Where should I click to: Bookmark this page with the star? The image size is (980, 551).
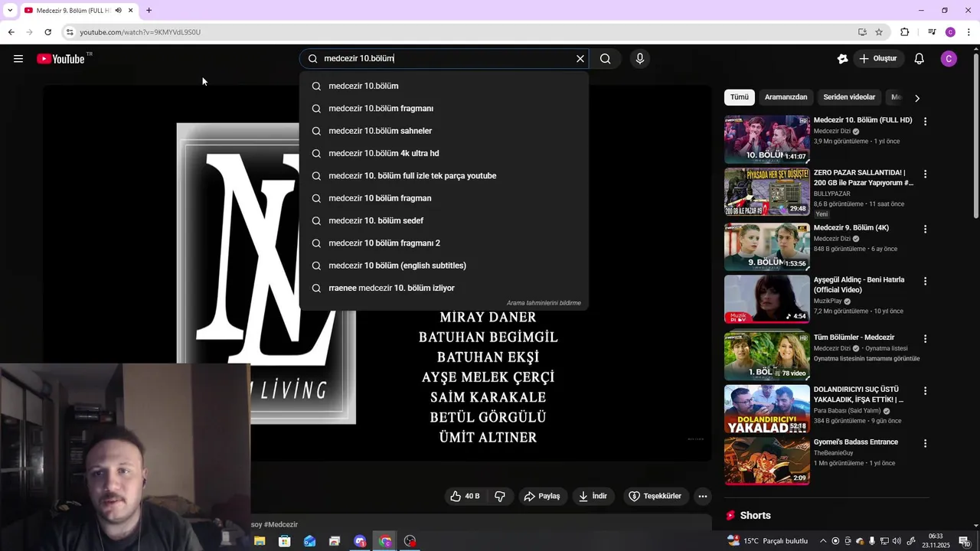click(x=879, y=32)
